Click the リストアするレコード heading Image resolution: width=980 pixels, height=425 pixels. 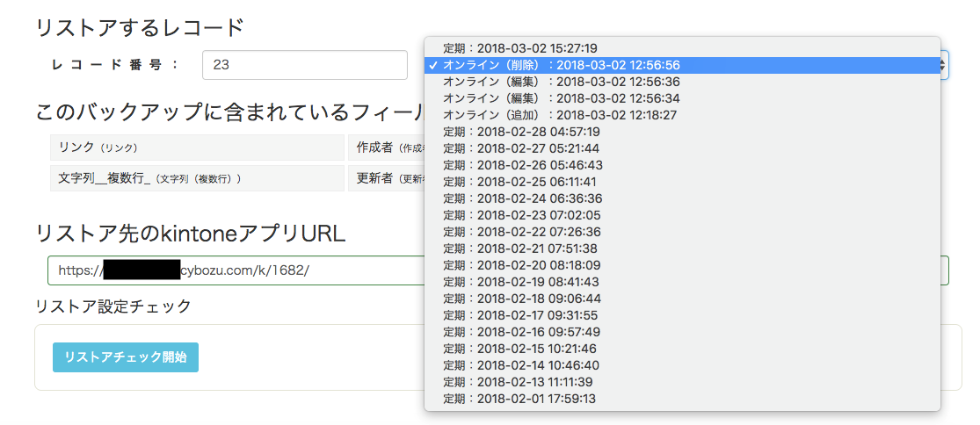139,28
